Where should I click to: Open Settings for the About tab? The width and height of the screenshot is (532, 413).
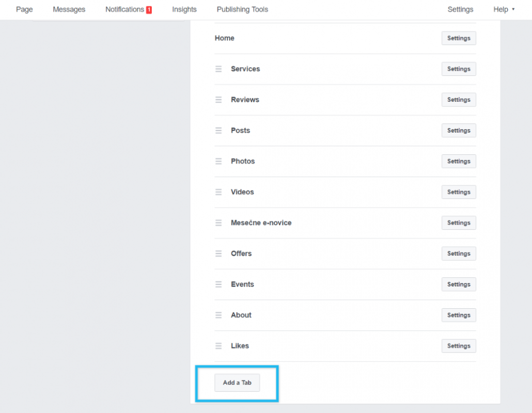tap(459, 315)
